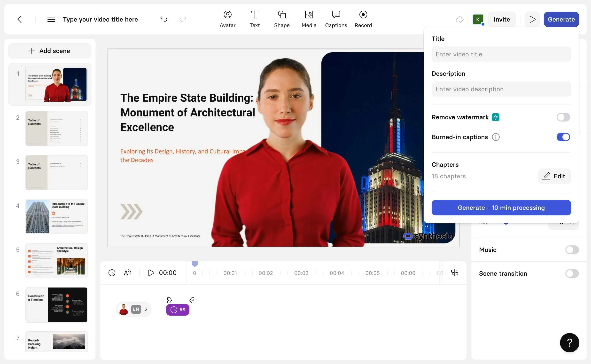The height and width of the screenshot is (364, 591).
Task: Click Generate - 10 min processing
Action: click(x=501, y=208)
